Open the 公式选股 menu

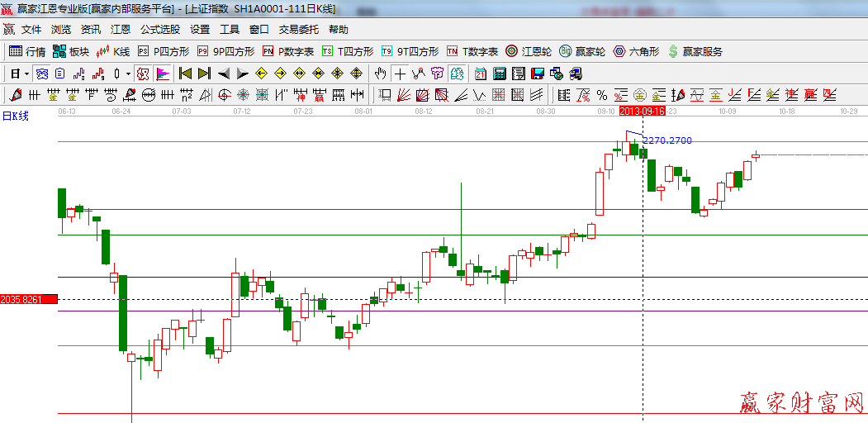click(x=159, y=29)
